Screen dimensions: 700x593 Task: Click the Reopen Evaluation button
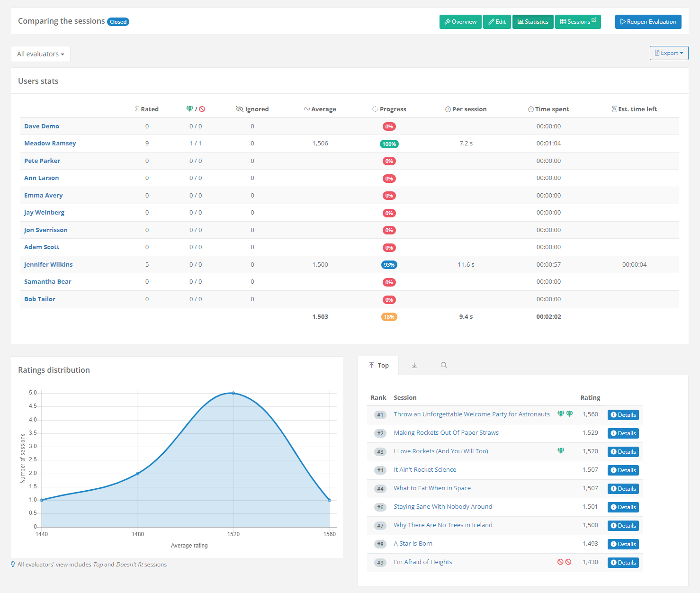tap(648, 22)
